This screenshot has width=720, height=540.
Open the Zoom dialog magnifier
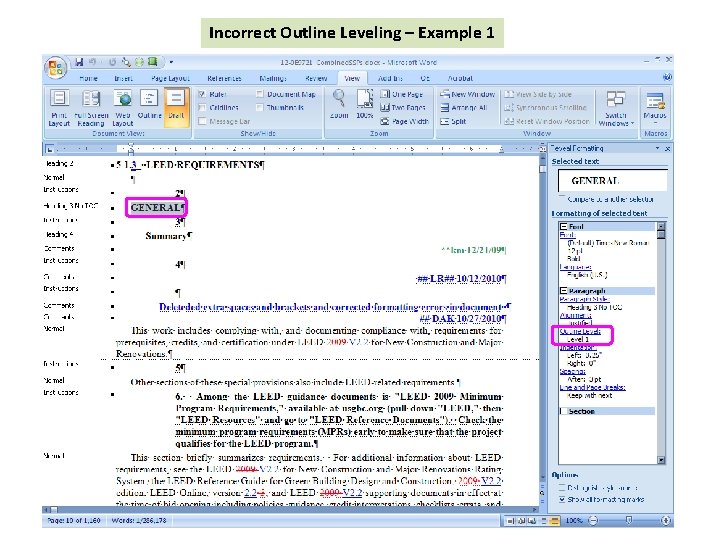(339, 104)
